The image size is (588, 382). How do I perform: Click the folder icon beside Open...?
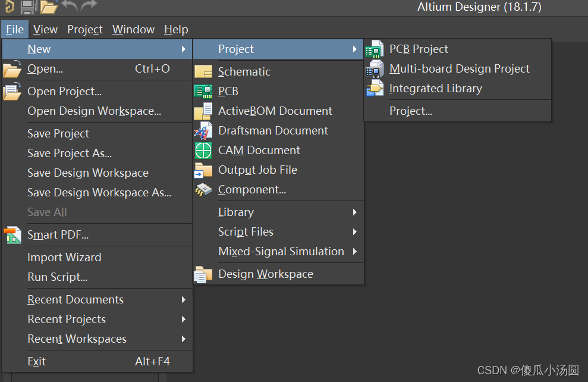point(12,68)
